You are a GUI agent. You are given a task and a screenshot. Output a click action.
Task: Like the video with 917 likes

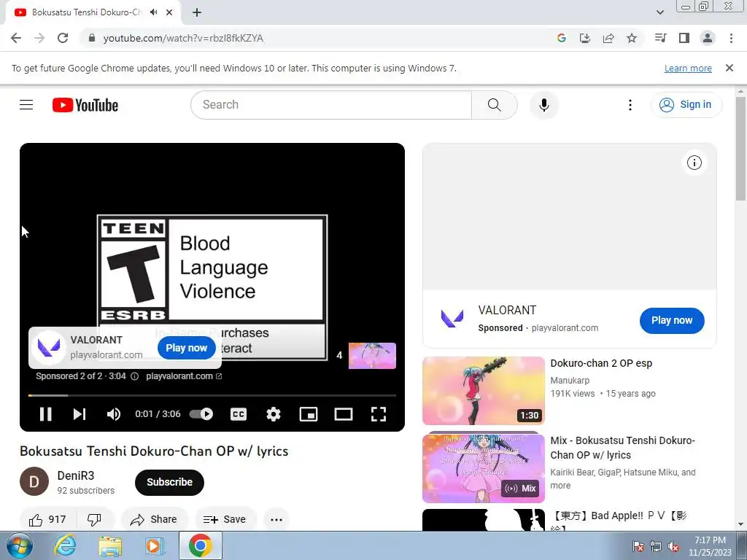click(x=47, y=519)
